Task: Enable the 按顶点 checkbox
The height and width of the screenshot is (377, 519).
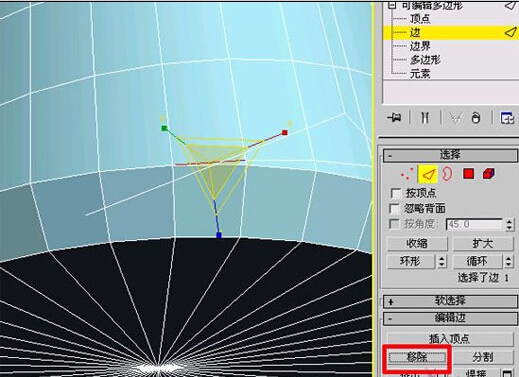Action: [396, 193]
